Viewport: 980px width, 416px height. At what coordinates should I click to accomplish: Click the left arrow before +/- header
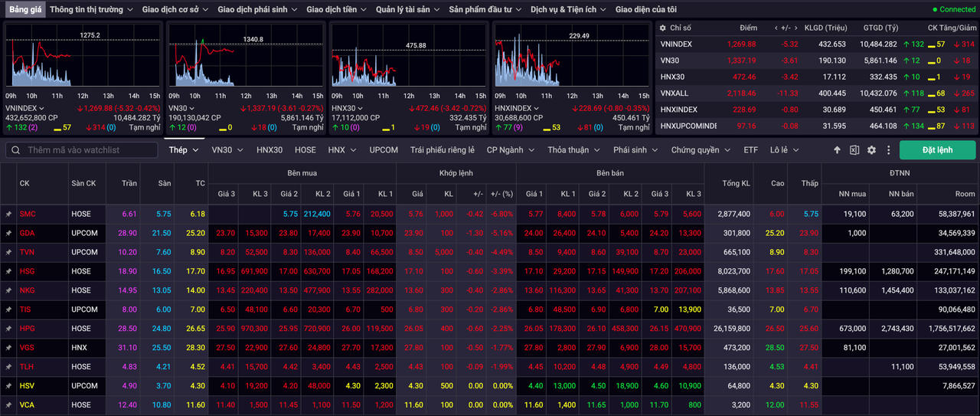[775, 28]
